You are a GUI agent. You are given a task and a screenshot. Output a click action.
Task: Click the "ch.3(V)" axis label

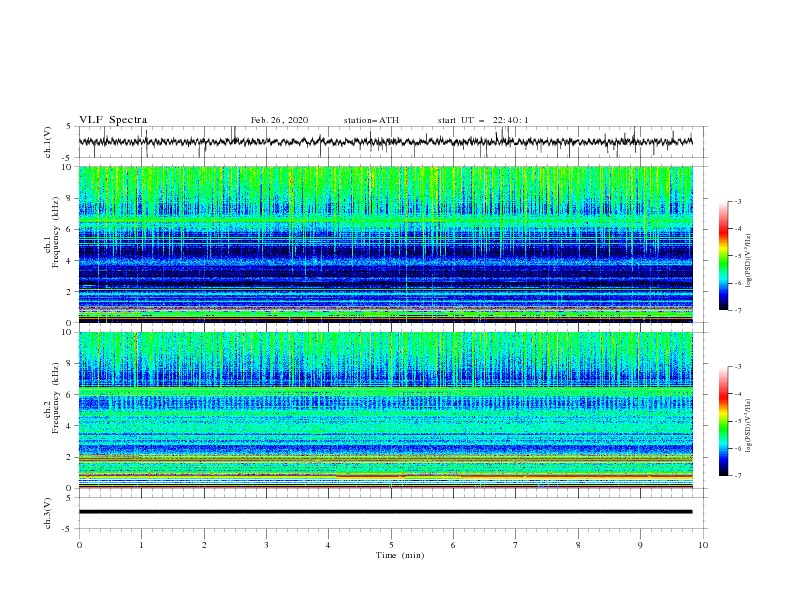tap(48, 513)
